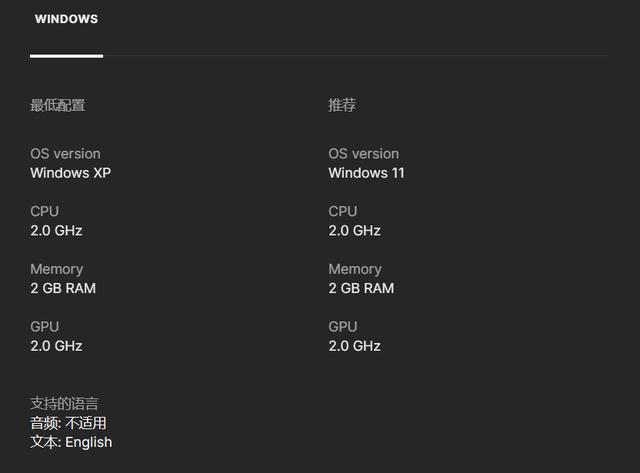Click the 文本: English line
Viewport: 640px width, 473px height.
point(71,442)
